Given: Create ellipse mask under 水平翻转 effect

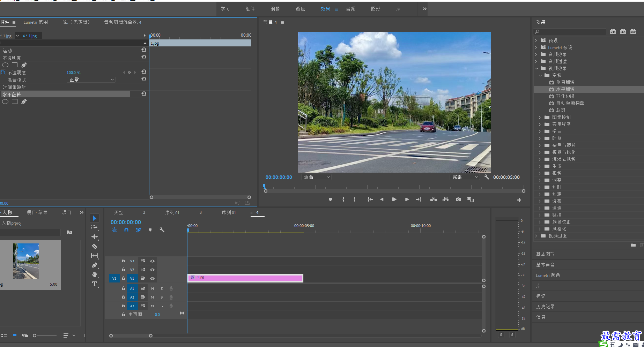Looking at the screenshot, I should coord(5,101).
